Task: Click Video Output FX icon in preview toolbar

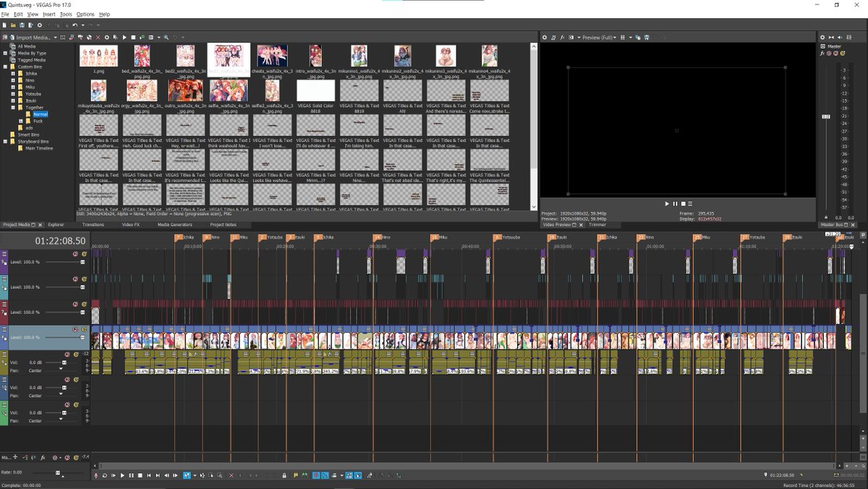Action: pyautogui.click(x=563, y=38)
